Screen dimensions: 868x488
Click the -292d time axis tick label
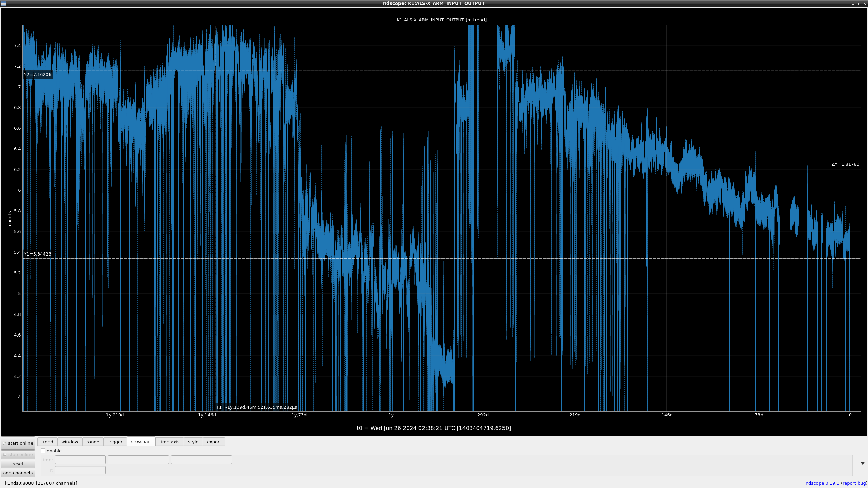482,415
